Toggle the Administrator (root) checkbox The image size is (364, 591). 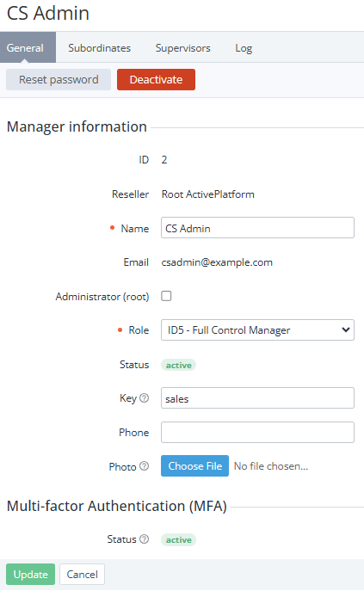pyautogui.click(x=166, y=296)
